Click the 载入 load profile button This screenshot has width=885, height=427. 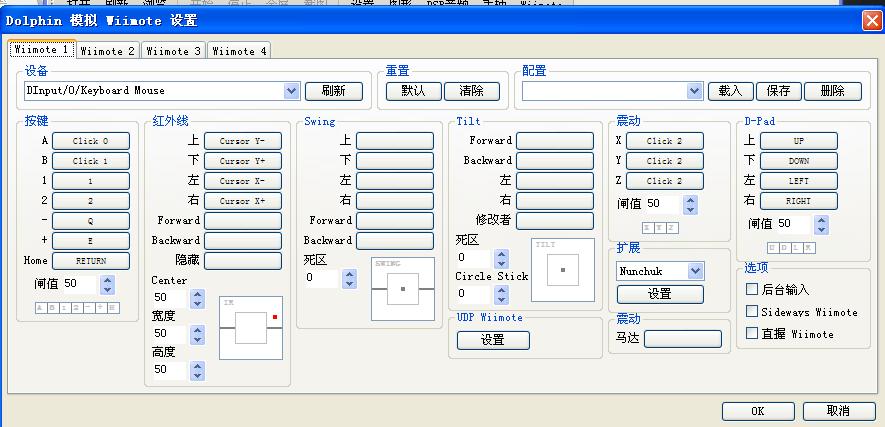pos(730,91)
